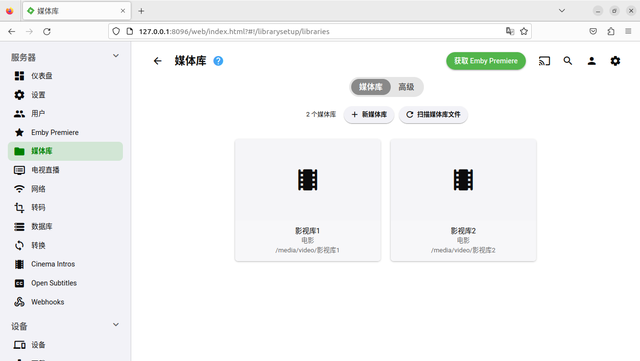Screen dimensions: 640x361
Task: Click the film icon on 影视库1 card
Action: click(x=308, y=180)
